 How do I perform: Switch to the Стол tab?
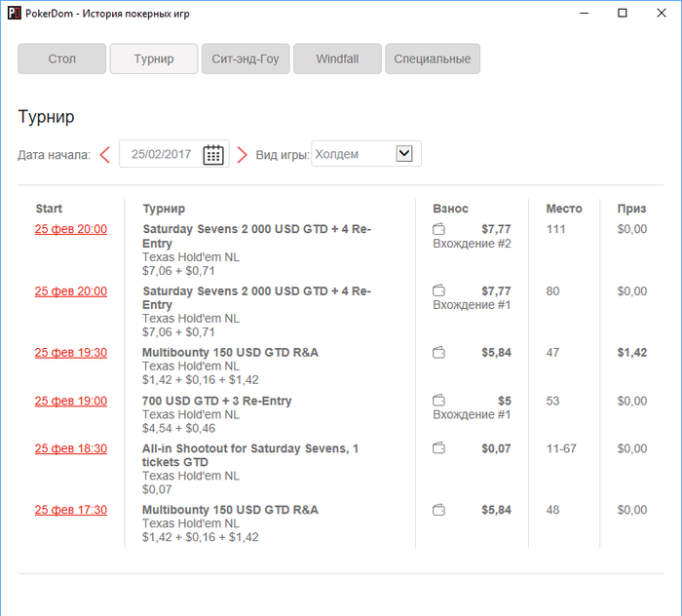tap(61, 58)
